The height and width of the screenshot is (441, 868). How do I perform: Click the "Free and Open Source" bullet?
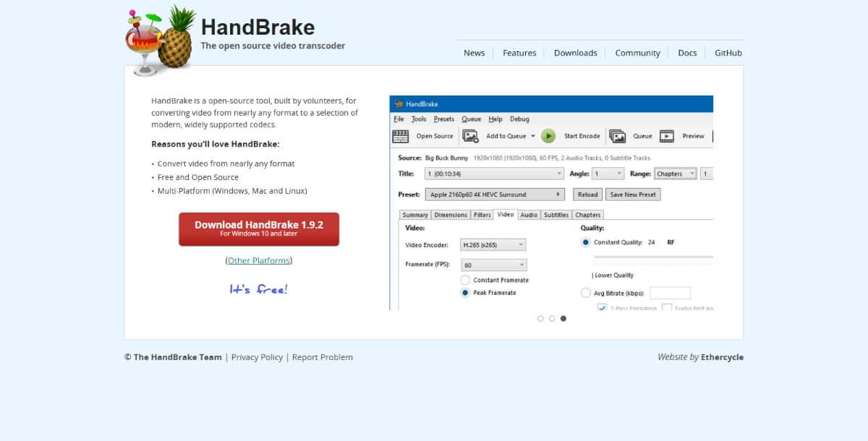[197, 177]
